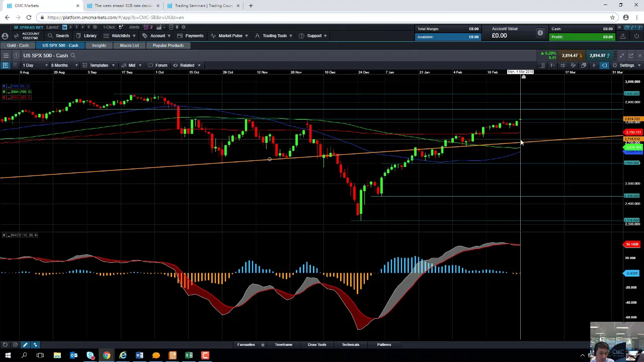Click the Windows Start button

click(8, 356)
